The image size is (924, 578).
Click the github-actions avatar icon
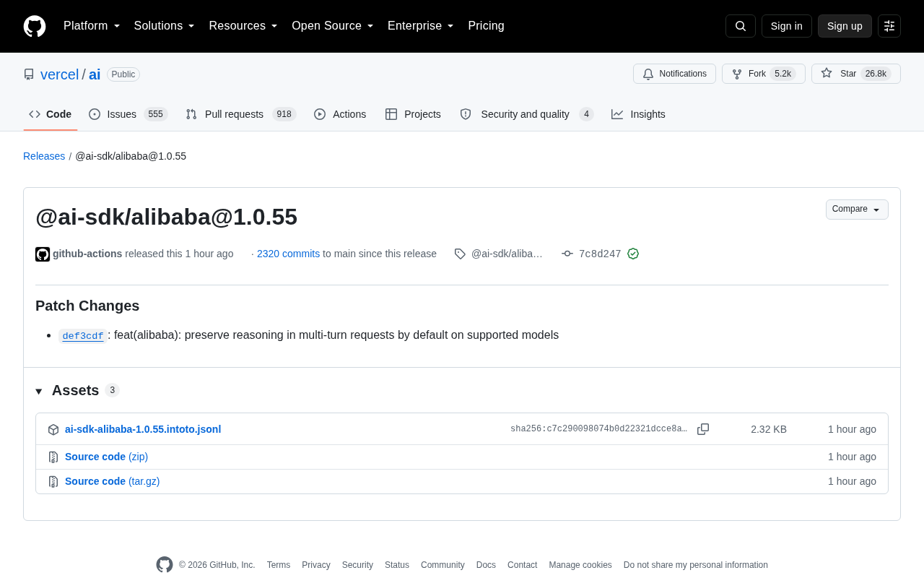[x=43, y=254]
